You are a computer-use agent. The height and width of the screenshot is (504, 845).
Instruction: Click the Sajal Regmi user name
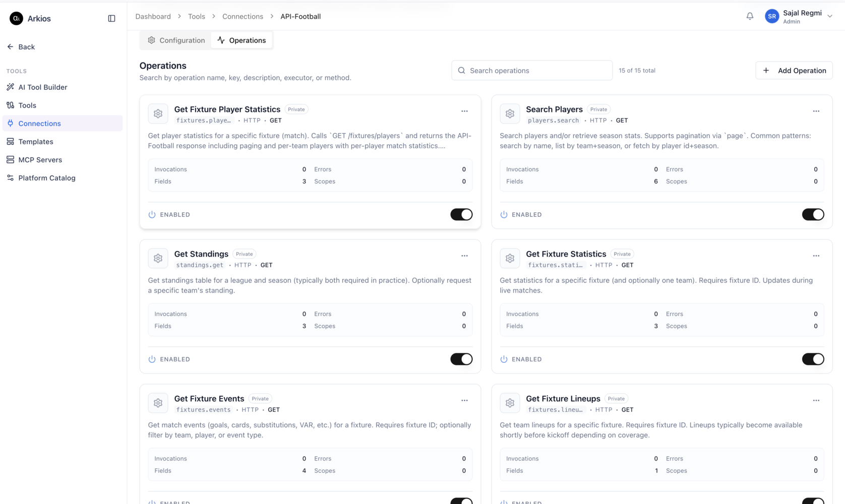(x=802, y=13)
